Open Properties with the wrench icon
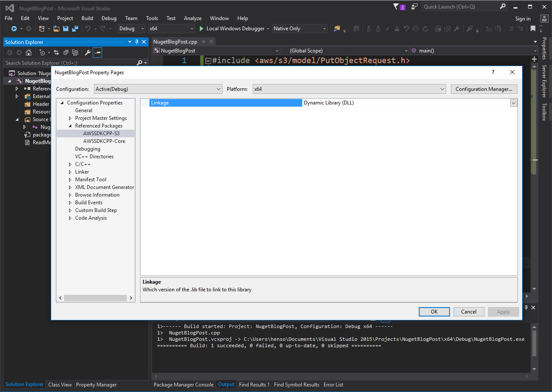 88,52
